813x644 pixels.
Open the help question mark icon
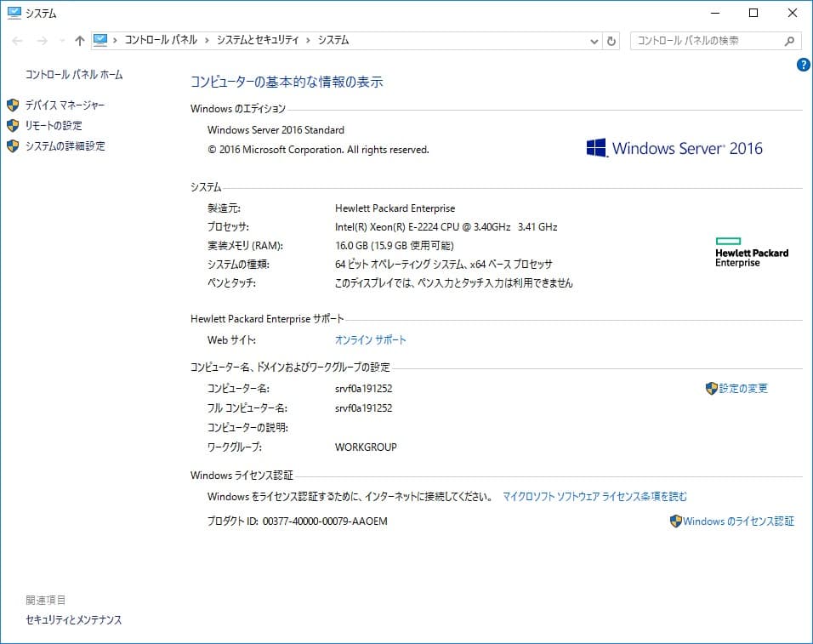click(802, 65)
